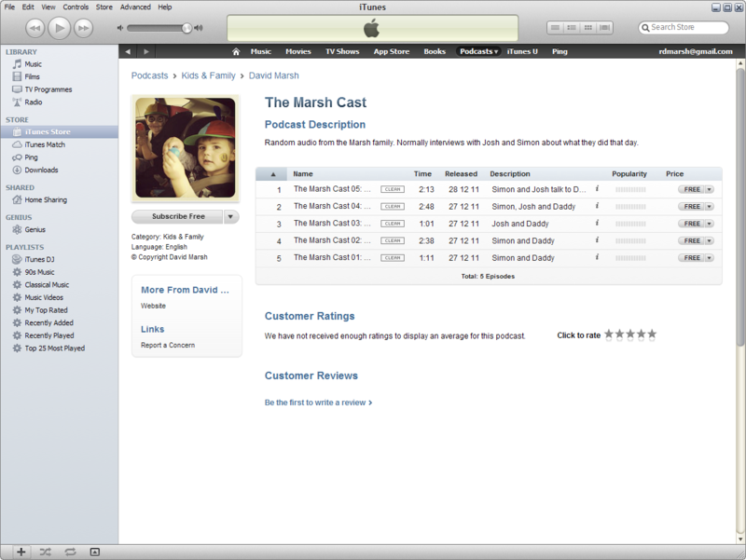Show info icon for Marsh Cast 05

pos(597,189)
